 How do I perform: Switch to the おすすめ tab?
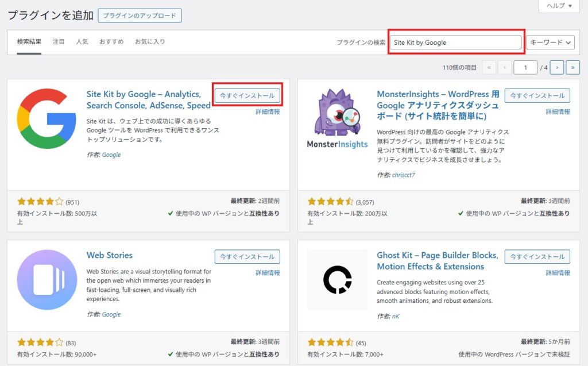(x=111, y=42)
